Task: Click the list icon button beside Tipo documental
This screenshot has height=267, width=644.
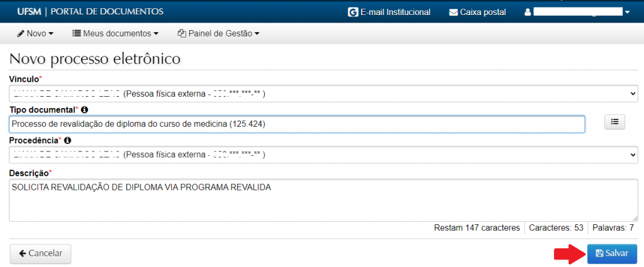Action: point(614,123)
